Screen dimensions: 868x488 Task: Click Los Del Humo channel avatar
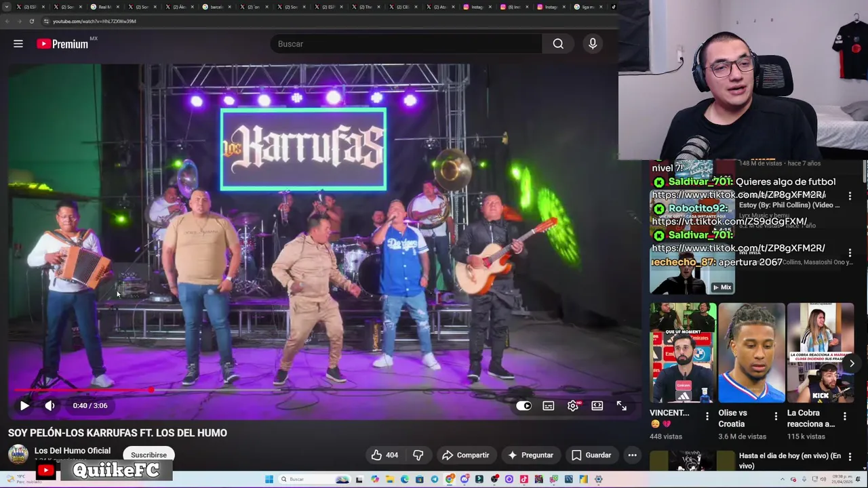coord(18,454)
